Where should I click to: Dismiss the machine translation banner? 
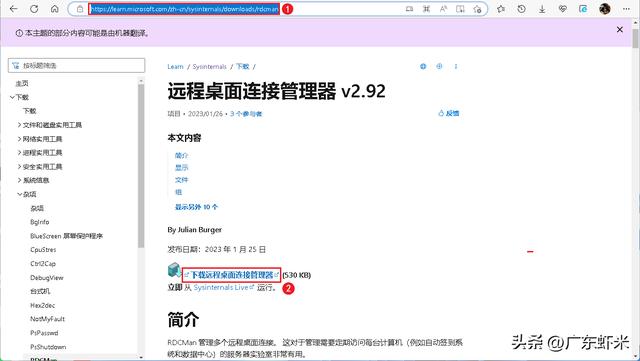pyautogui.click(x=620, y=29)
